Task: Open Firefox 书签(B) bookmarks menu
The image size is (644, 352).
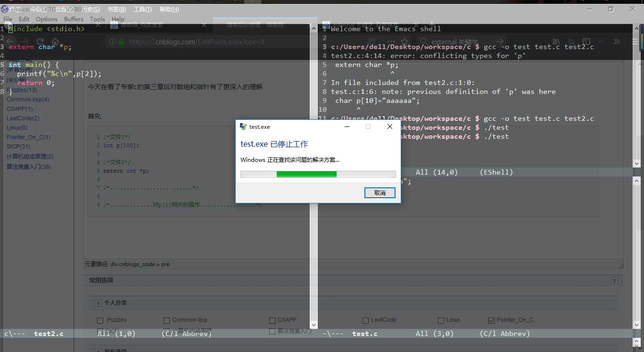Action: pyautogui.click(x=116, y=9)
